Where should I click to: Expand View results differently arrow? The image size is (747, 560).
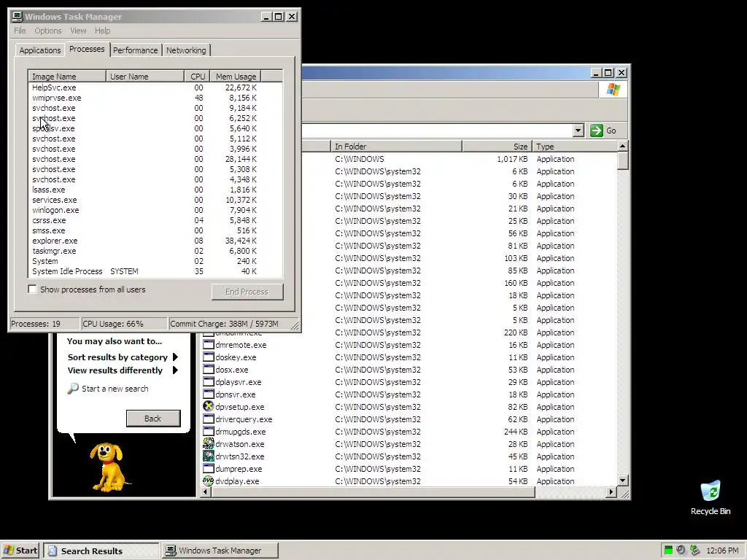coord(175,370)
